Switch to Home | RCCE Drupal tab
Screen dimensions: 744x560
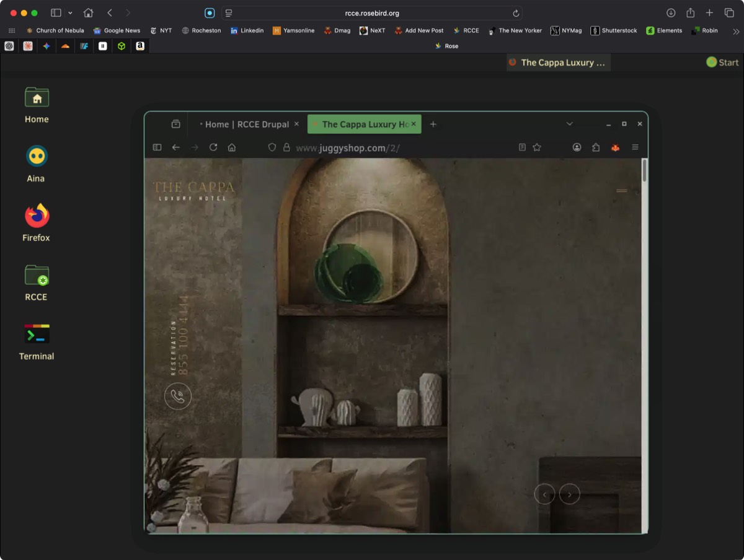click(246, 125)
